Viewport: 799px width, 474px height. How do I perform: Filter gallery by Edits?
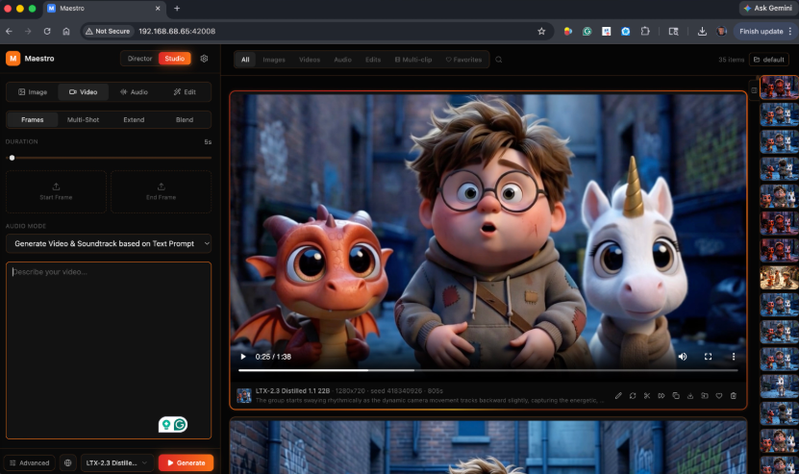[373, 60]
